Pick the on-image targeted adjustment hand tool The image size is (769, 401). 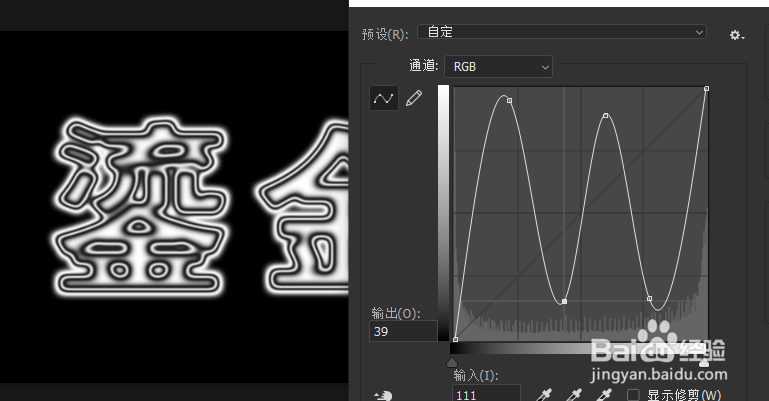(x=383, y=396)
